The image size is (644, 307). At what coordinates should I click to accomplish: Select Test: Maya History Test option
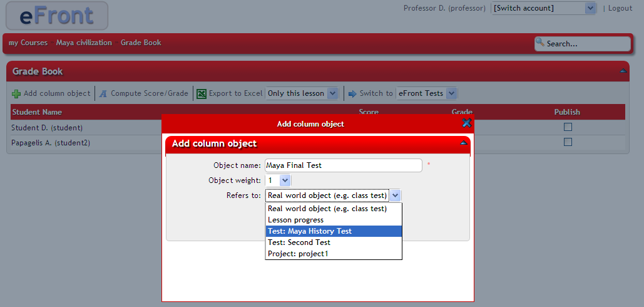334,231
